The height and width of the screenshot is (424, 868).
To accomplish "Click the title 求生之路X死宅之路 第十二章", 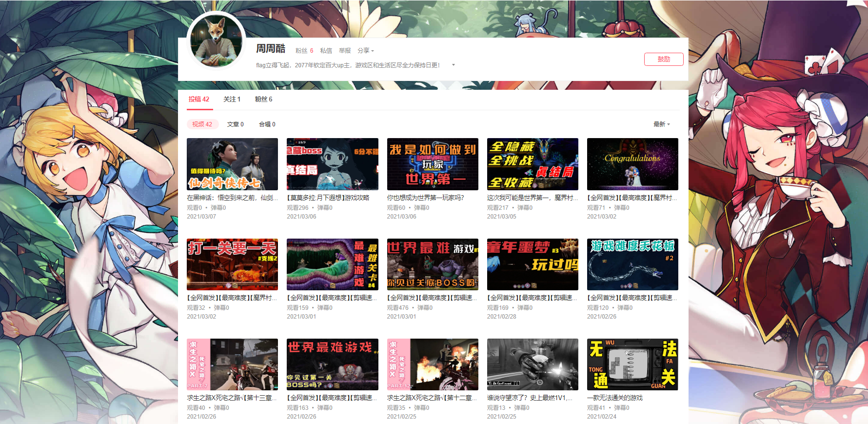I will pos(432,398).
